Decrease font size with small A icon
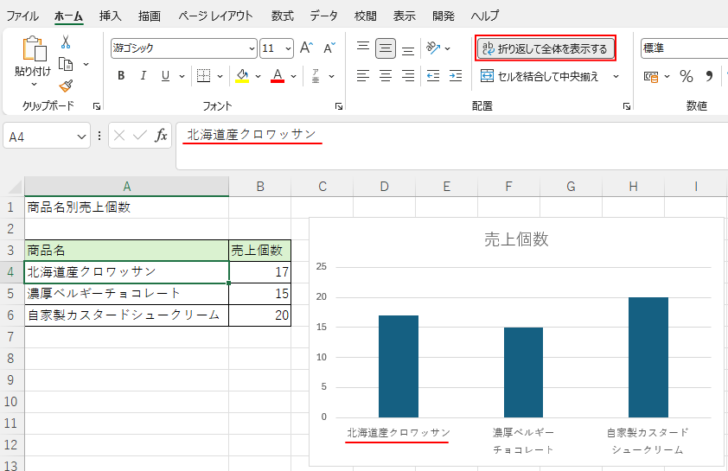Image resolution: width=728 pixels, height=471 pixels. point(329,48)
